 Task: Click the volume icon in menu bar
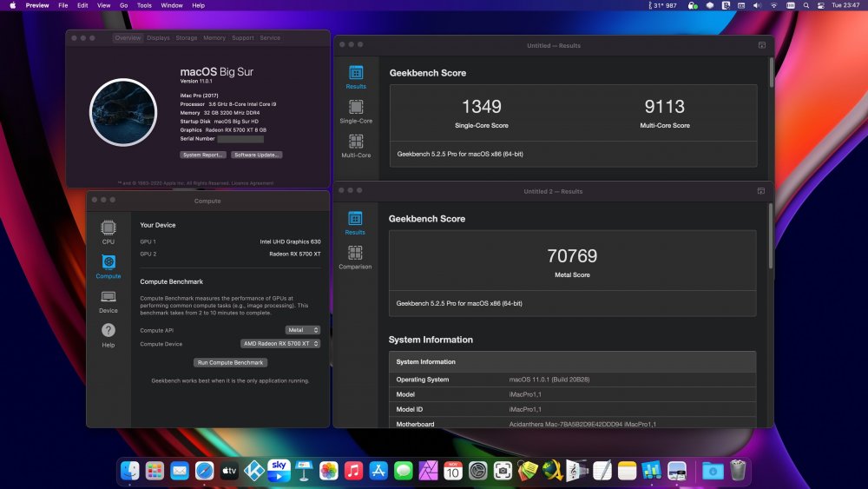757,5
